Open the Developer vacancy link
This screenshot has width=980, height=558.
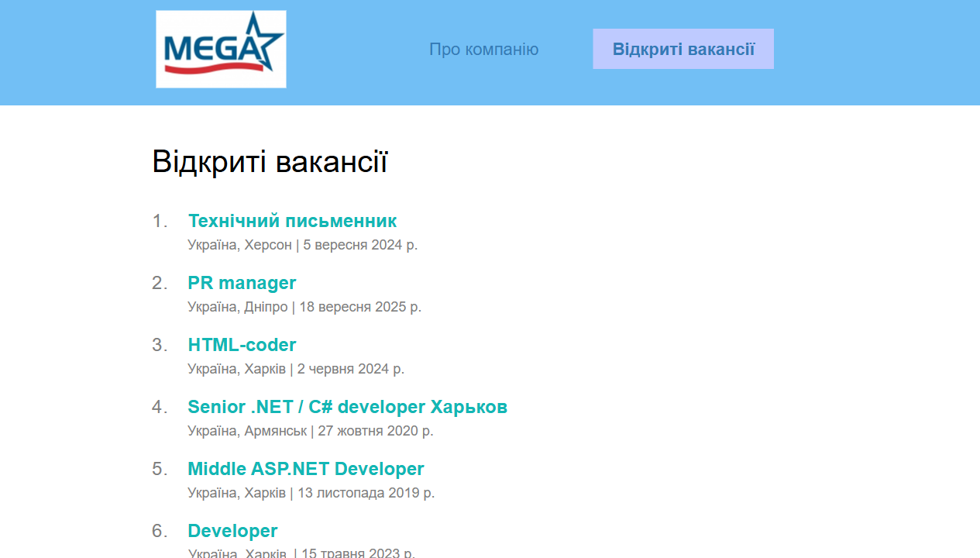(x=232, y=531)
